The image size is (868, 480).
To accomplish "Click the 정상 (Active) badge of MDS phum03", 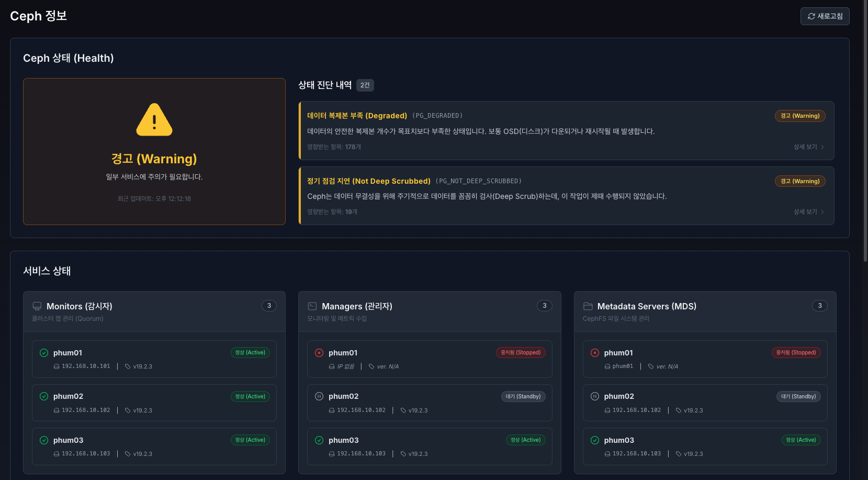I will (x=801, y=440).
